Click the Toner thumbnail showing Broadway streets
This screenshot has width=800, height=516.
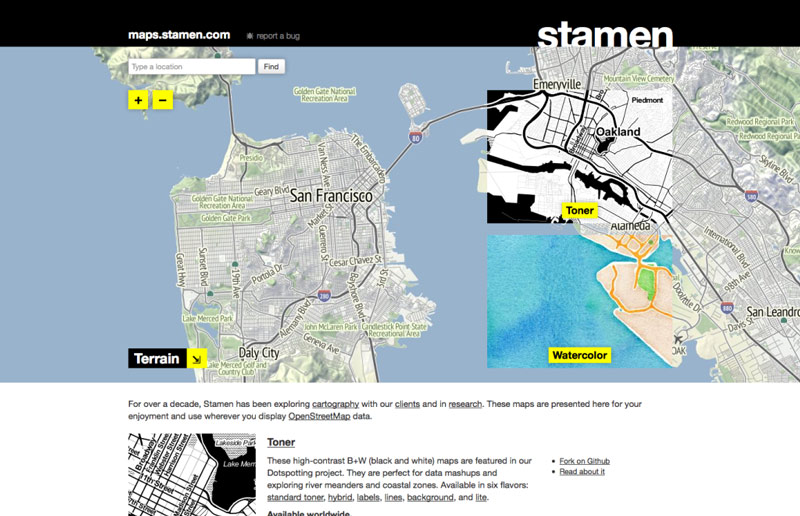[x=192, y=475]
